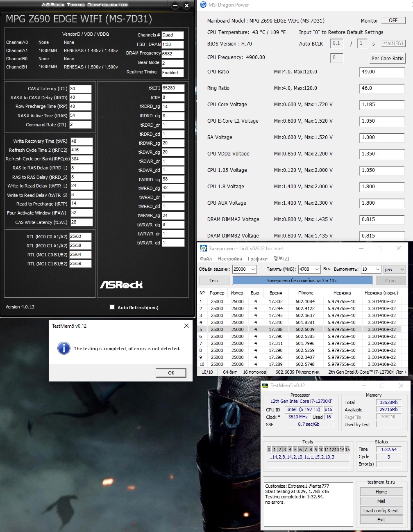Click the MSI Dragon Power title bar icon
The height and width of the screenshot is (532, 413).
pos(203,5)
